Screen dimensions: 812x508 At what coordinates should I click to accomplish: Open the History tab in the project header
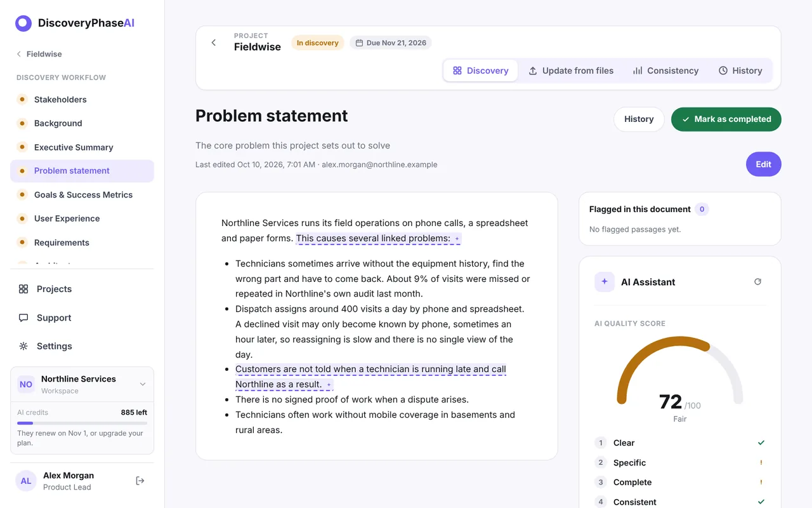click(740, 70)
